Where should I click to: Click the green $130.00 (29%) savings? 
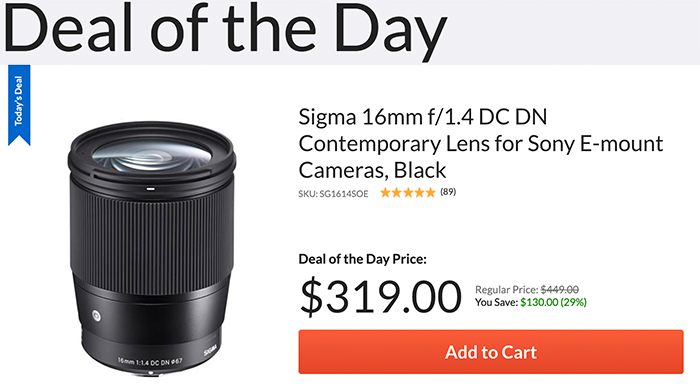554,302
